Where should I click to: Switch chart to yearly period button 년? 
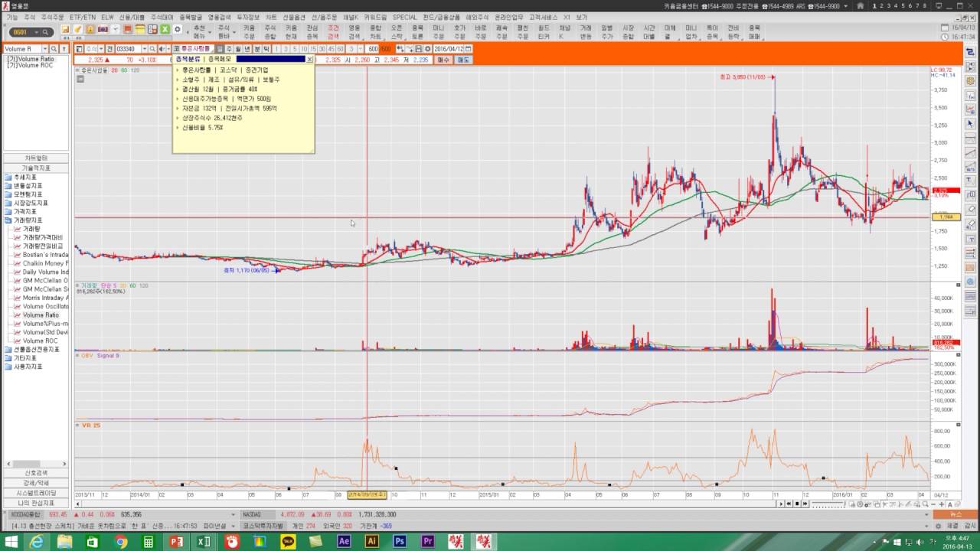(x=247, y=49)
